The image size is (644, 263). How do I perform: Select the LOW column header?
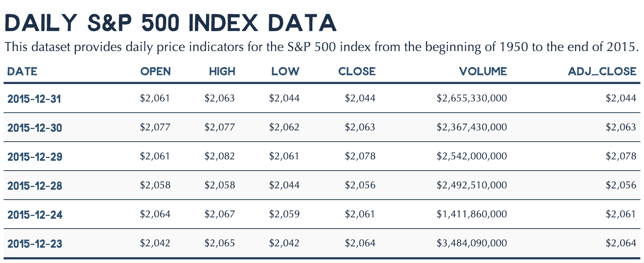point(285,71)
